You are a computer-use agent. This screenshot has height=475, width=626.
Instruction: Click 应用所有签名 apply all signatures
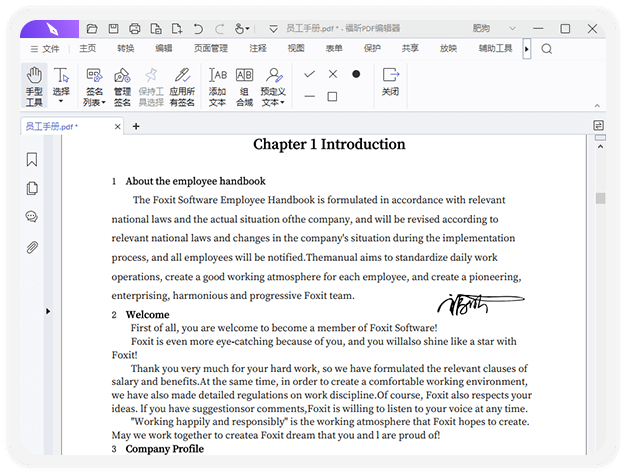click(x=182, y=87)
